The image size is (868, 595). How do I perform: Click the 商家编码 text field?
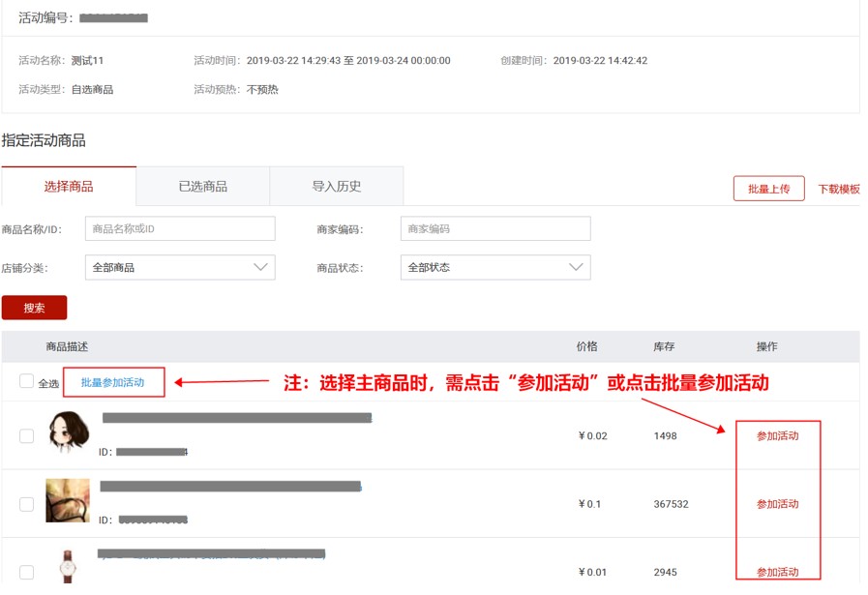pos(495,229)
